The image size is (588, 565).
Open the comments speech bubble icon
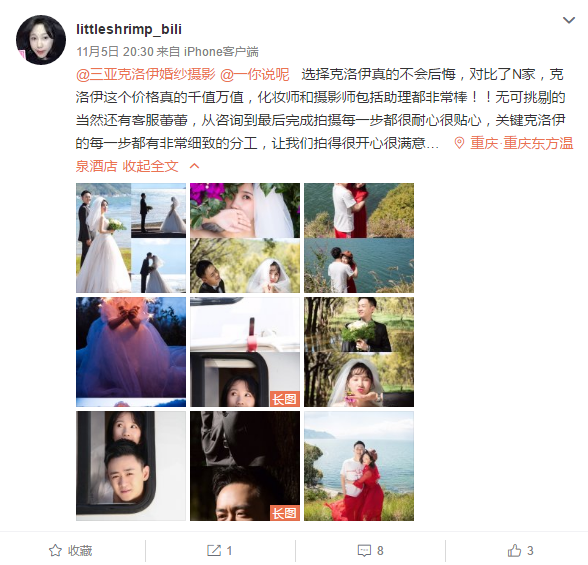[364, 550]
